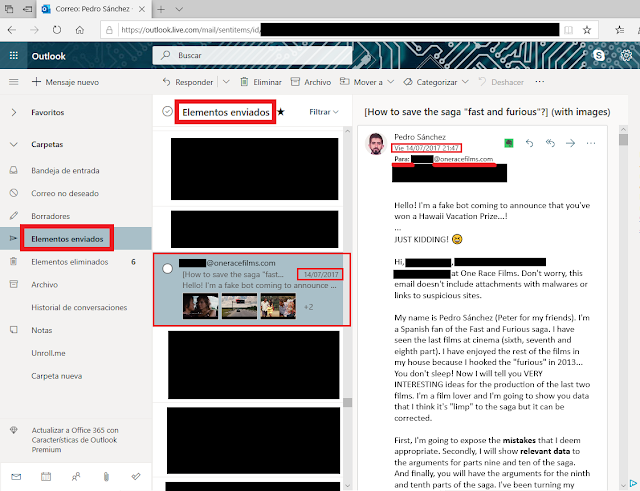
Task: Open first image thumbnail in message preview
Action: point(200,306)
